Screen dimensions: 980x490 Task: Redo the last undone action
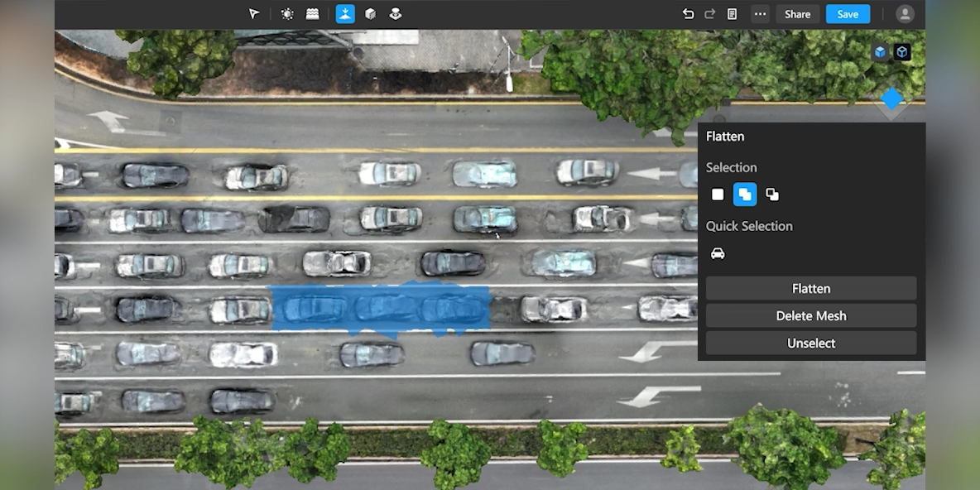709,14
